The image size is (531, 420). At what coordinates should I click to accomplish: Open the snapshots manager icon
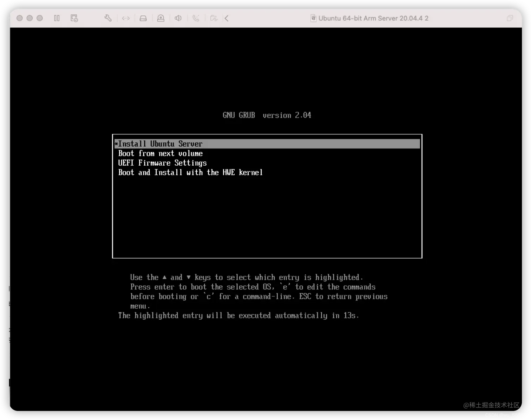[x=74, y=18]
